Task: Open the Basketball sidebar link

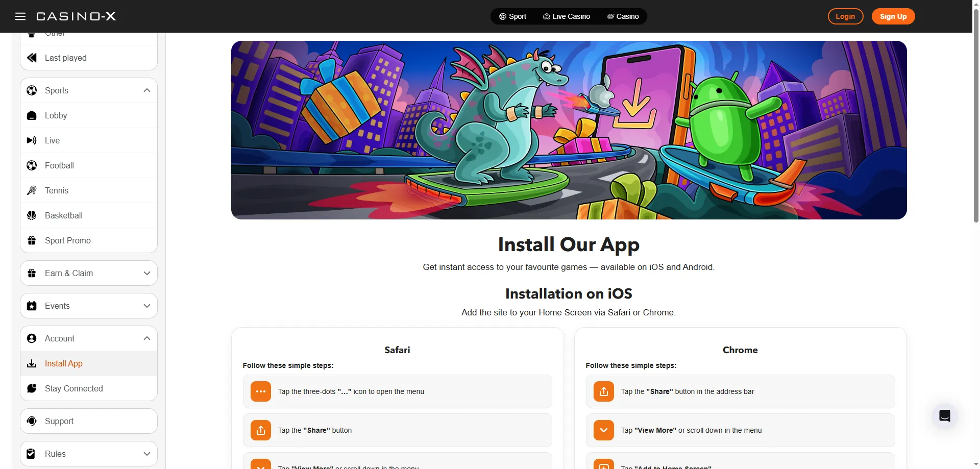Action: click(89, 215)
